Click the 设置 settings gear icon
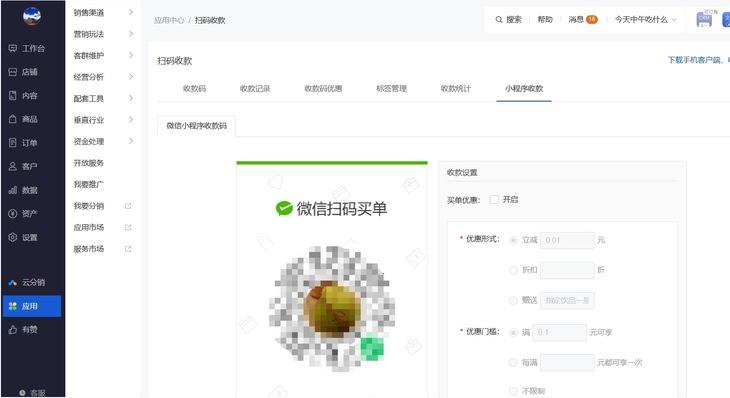Screen dimensions: 730x398 pyautogui.click(x=13, y=237)
